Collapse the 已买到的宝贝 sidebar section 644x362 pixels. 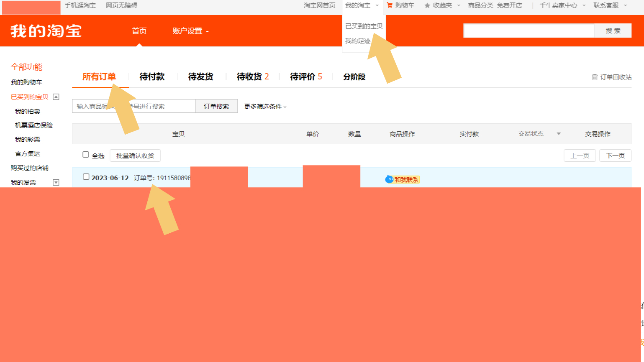tap(56, 97)
